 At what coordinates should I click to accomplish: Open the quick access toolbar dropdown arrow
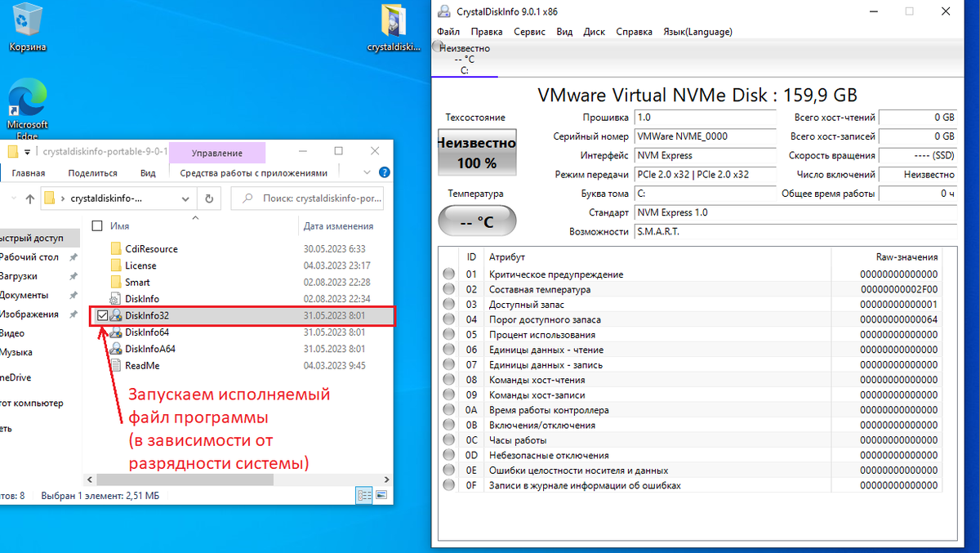tap(27, 152)
